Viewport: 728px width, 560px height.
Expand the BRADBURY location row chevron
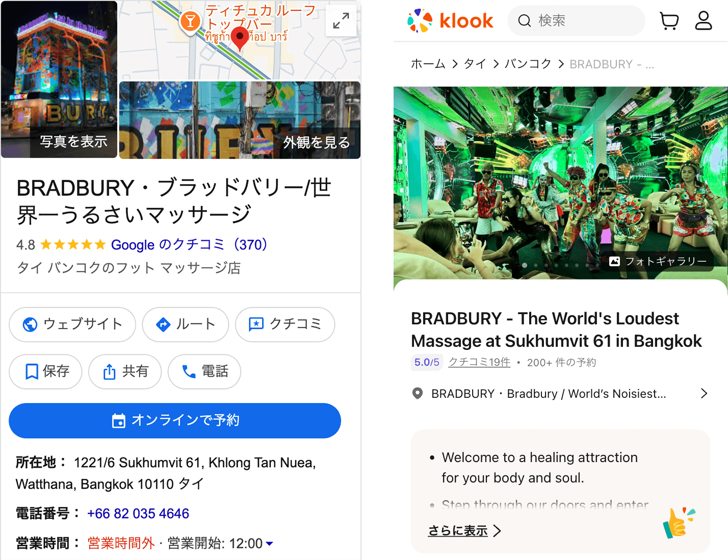(x=704, y=393)
